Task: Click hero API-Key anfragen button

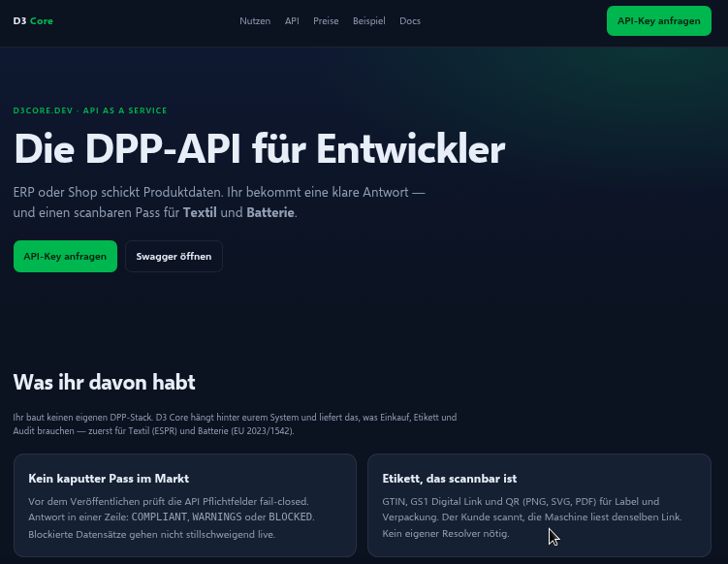Action: coord(65,256)
